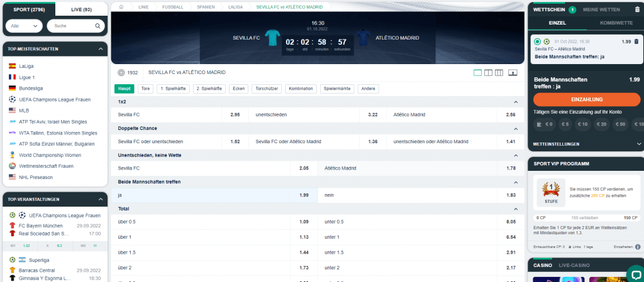Toggle the green radio button on the bet
The height and width of the screenshot is (282, 644).
(538, 41)
